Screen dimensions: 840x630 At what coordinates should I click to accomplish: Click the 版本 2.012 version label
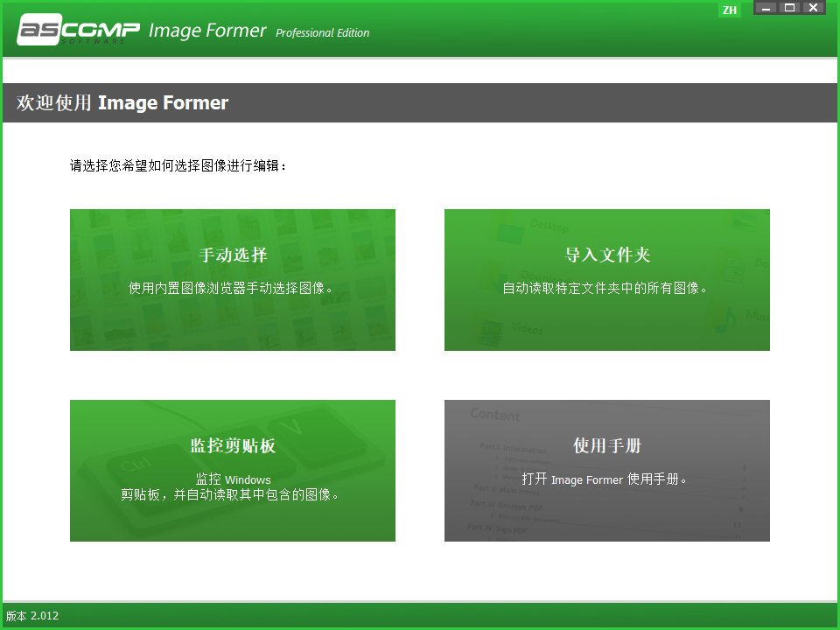31,616
